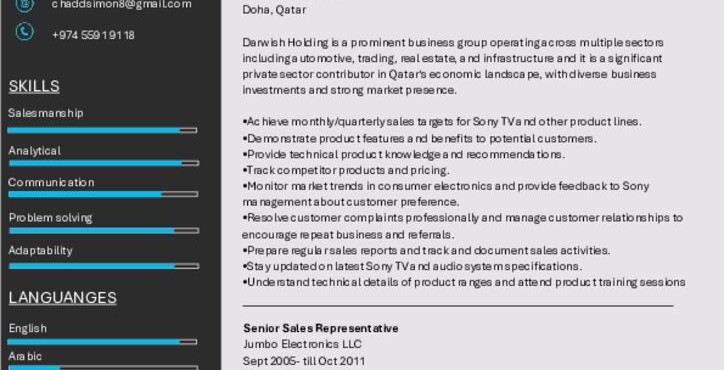Click the Communication skill level bar
This screenshot has height=370, width=724.
coord(103,194)
